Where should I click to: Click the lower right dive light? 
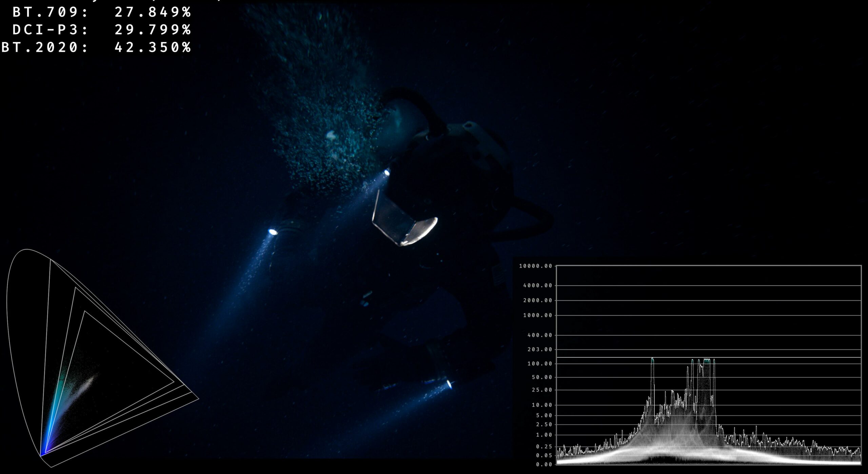click(449, 384)
